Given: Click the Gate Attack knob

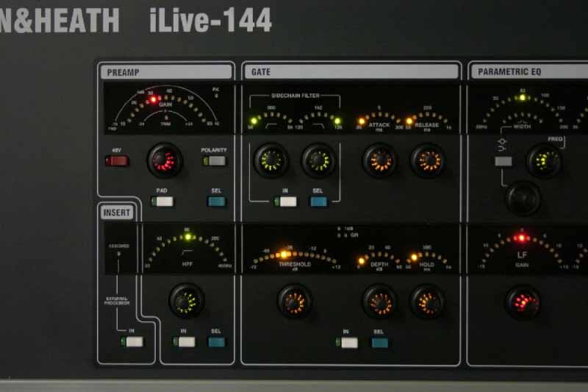Looking at the screenshot, I should 380,160.
